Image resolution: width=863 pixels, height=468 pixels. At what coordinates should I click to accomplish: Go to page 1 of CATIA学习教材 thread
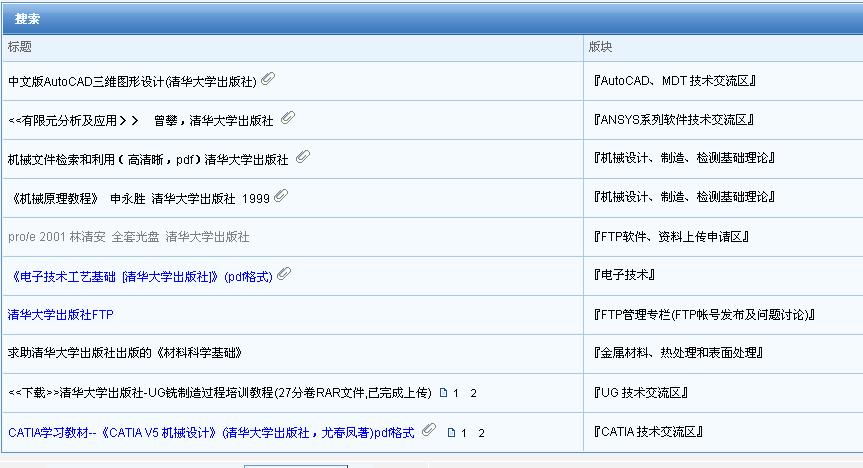(x=464, y=433)
